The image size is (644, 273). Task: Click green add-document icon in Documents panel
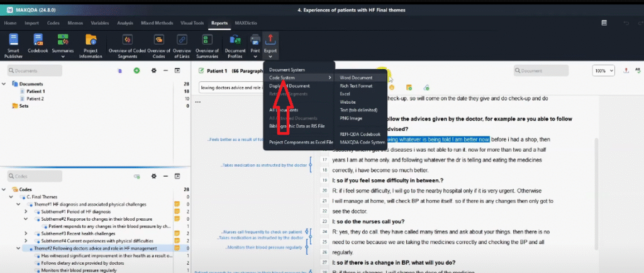[x=136, y=70]
